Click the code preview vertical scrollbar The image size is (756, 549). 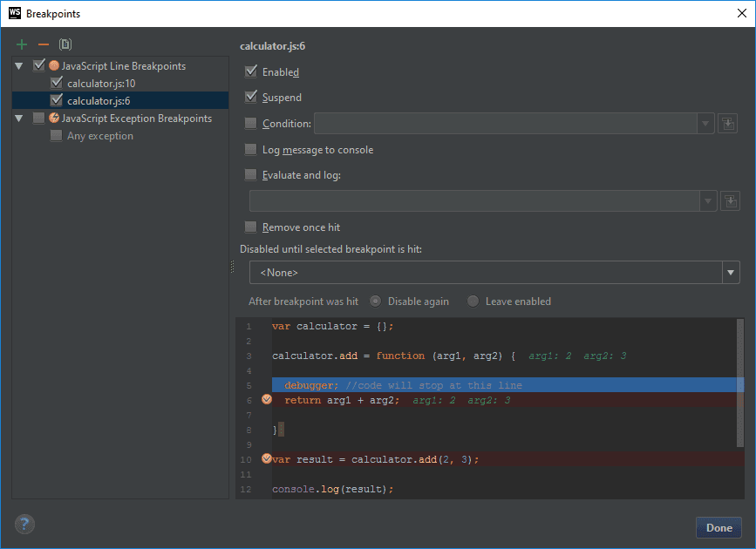[x=740, y=383]
